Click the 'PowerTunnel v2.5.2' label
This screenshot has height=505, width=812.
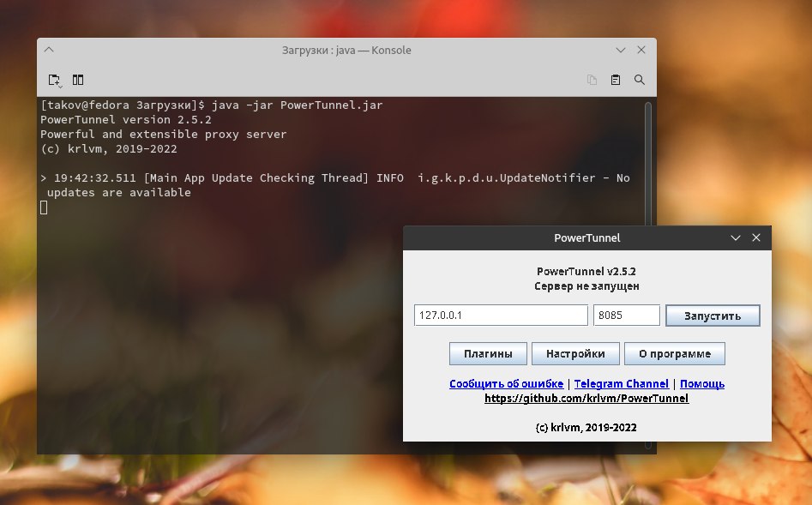pos(586,271)
